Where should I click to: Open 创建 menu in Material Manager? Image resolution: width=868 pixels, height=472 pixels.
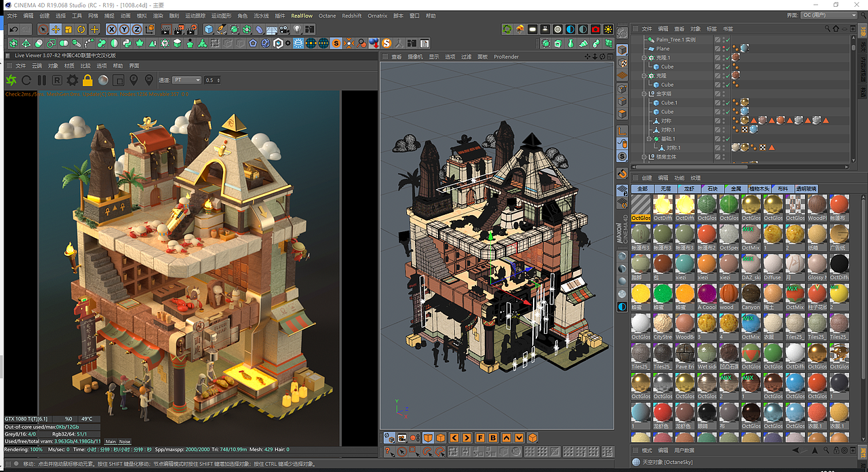[646, 178]
